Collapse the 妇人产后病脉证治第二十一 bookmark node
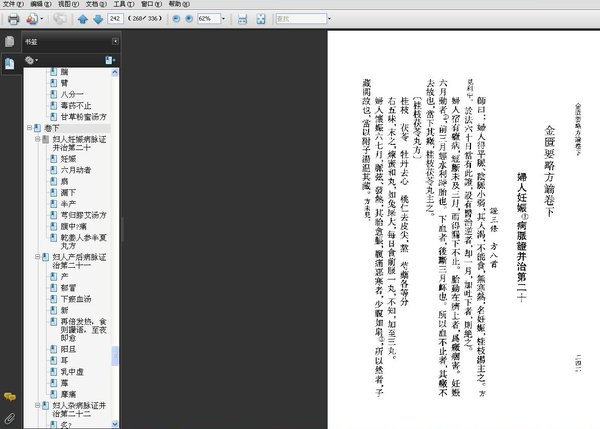The height and width of the screenshot is (429, 600). (38, 257)
